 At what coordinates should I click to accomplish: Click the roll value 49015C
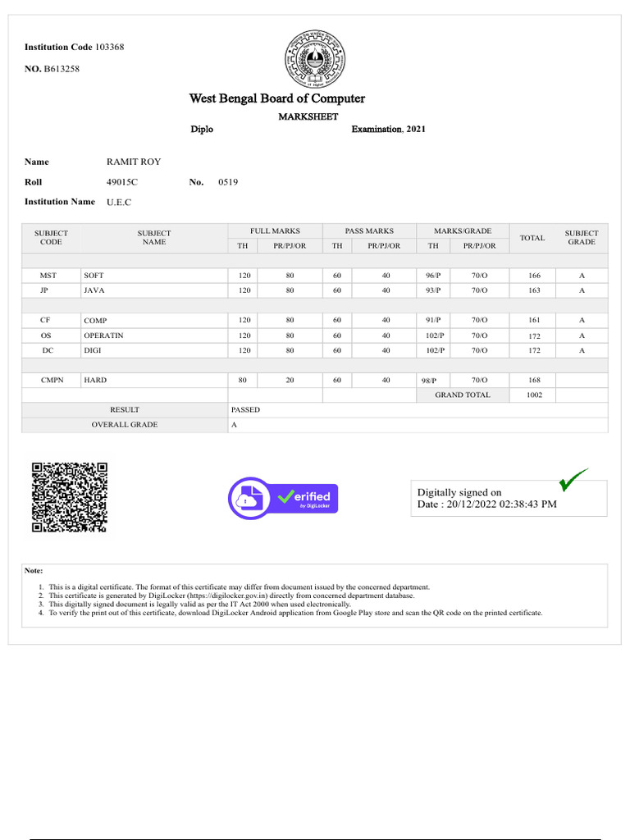121,182
